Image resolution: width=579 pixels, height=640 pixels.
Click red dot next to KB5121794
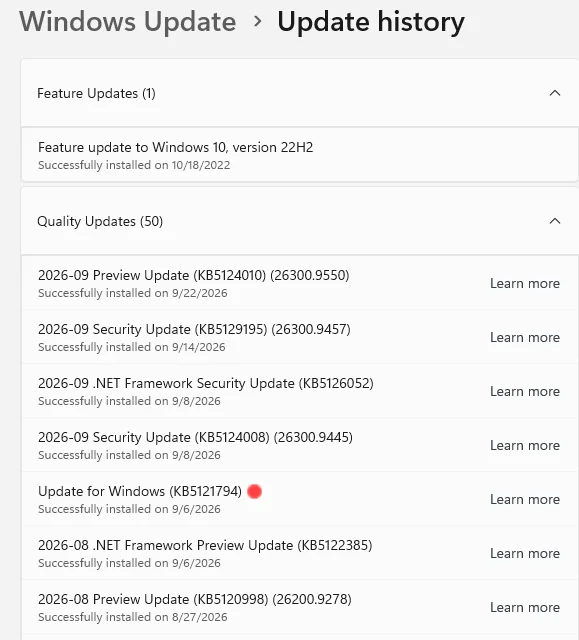(x=255, y=491)
